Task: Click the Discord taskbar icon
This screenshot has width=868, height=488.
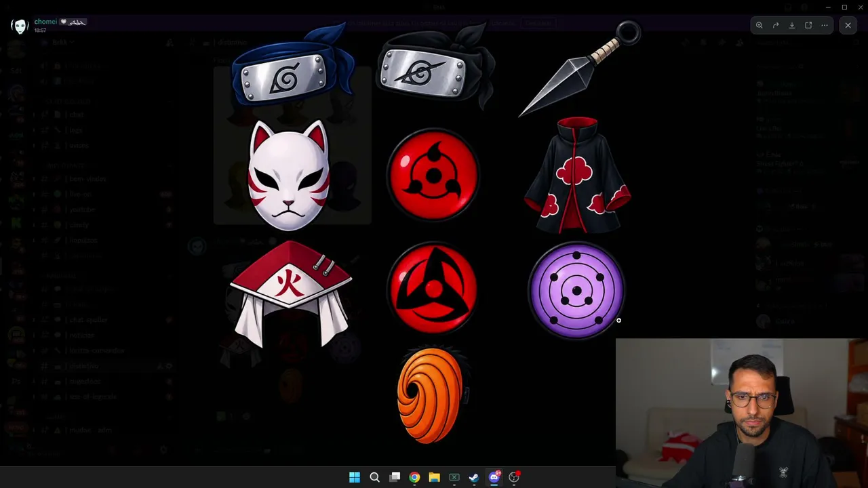Action: tap(494, 477)
